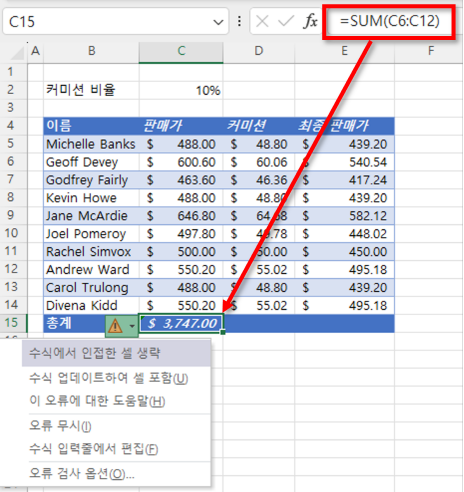Click the Cancel X icon in formula bar
The image size is (464, 492).
pyautogui.click(x=262, y=22)
